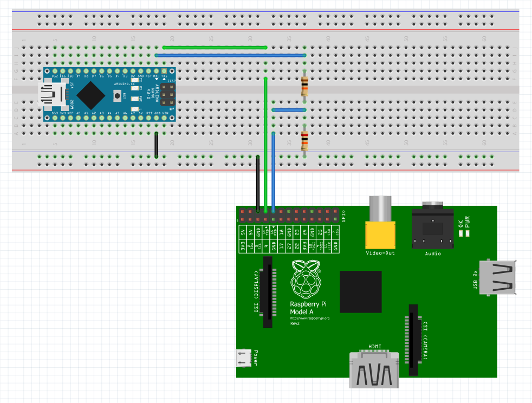This screenshot has height=403, width=532.
Task: Select the USB 2x port on the Raspberry Pi
Action: click(x=498, y=278)
